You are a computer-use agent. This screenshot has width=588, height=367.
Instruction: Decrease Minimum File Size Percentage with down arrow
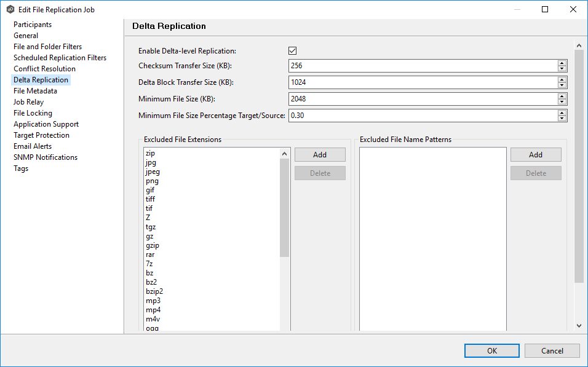[562, 118]
